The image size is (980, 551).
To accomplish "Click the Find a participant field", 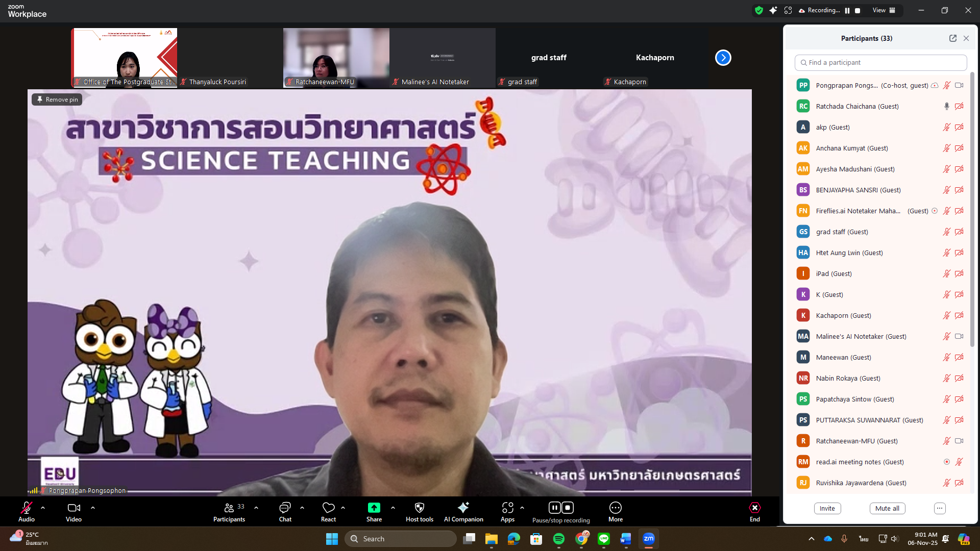I will [880, 63].
